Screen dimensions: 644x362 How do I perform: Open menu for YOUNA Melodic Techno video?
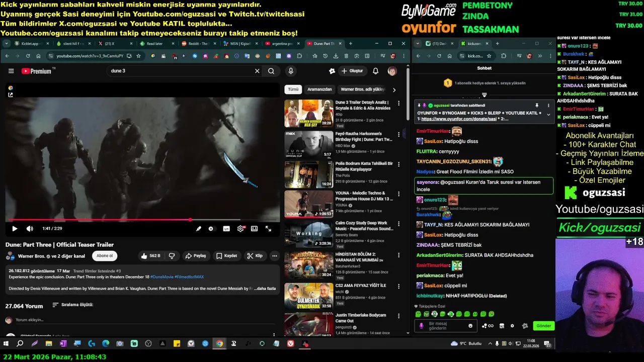[x=399, y=194]
